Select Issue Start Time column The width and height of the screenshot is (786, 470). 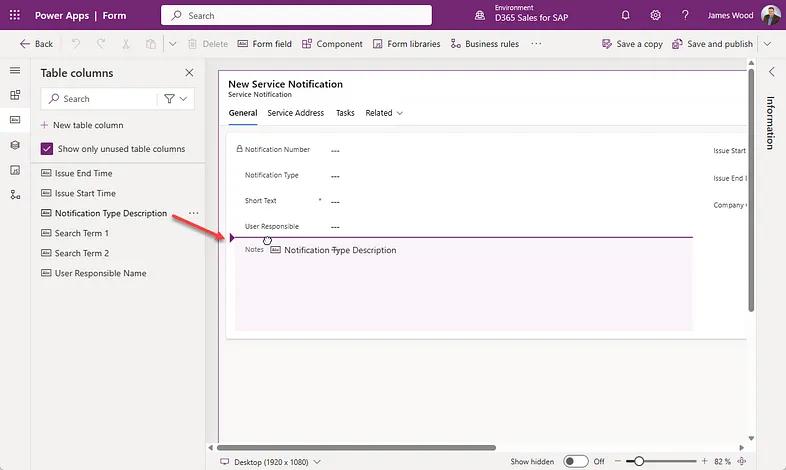coord(78,193)
